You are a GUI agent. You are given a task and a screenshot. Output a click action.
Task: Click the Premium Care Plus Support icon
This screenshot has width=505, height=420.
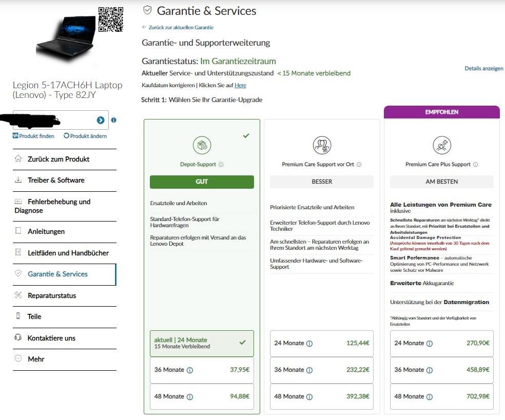pyautogui.click(x=442, y=145)
